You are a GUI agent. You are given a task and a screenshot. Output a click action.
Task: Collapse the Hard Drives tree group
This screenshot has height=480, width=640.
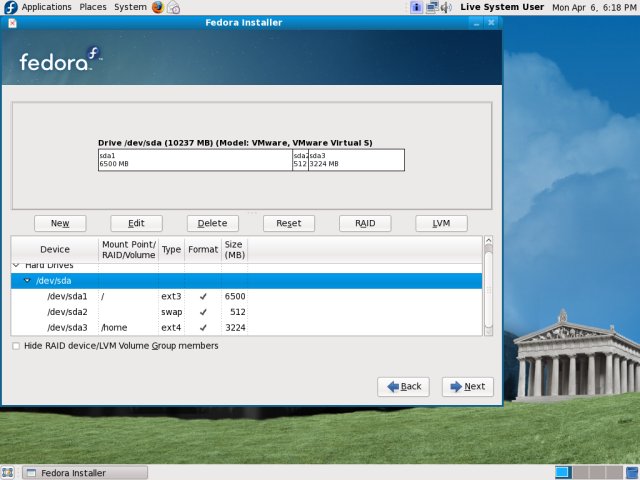(x=17, y=266)
